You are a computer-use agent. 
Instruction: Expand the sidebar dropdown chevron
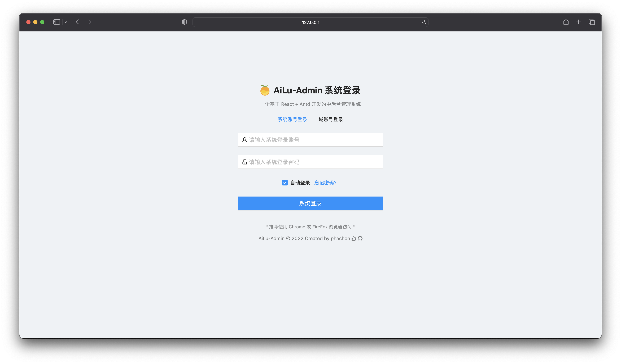(x=66, y=22)
